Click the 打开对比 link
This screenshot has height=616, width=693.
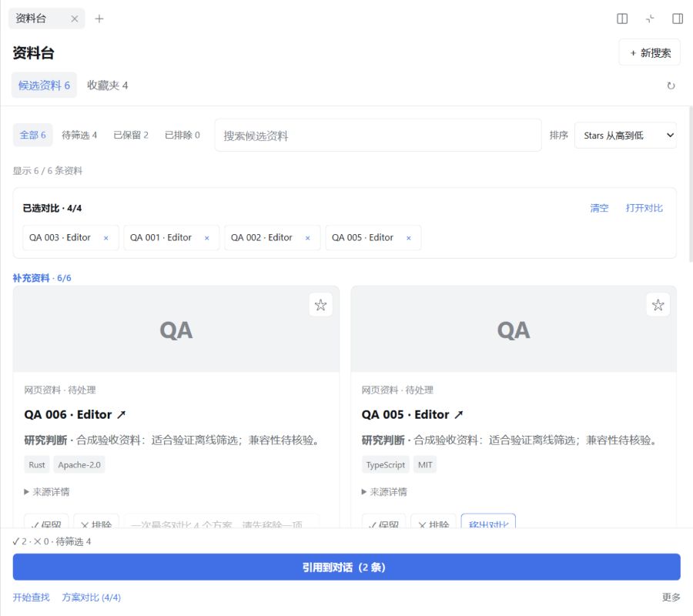644,208
